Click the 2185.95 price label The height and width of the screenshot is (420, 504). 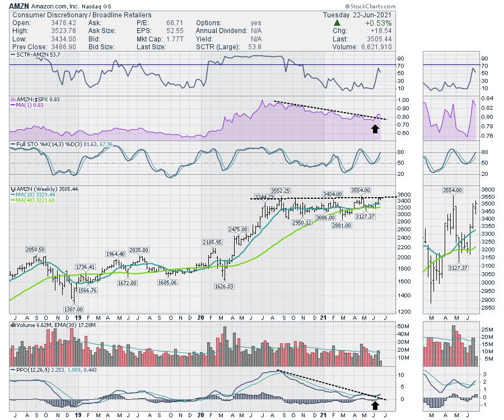click(x=212, y=242)
